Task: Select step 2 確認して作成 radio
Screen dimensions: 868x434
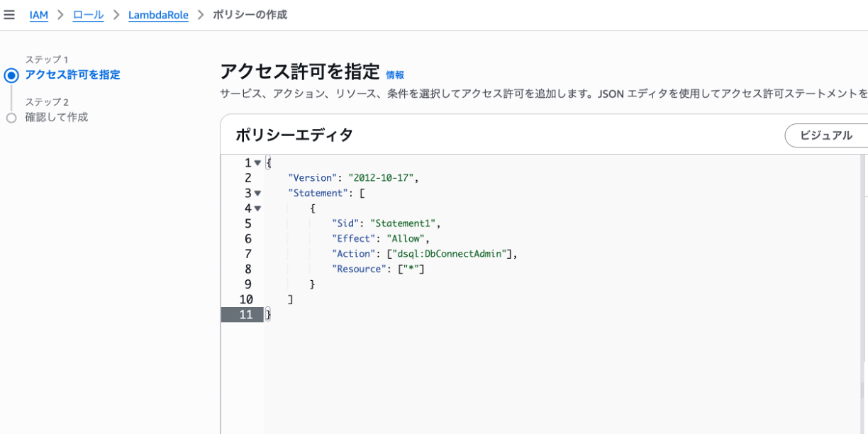Action: [11, 118]
